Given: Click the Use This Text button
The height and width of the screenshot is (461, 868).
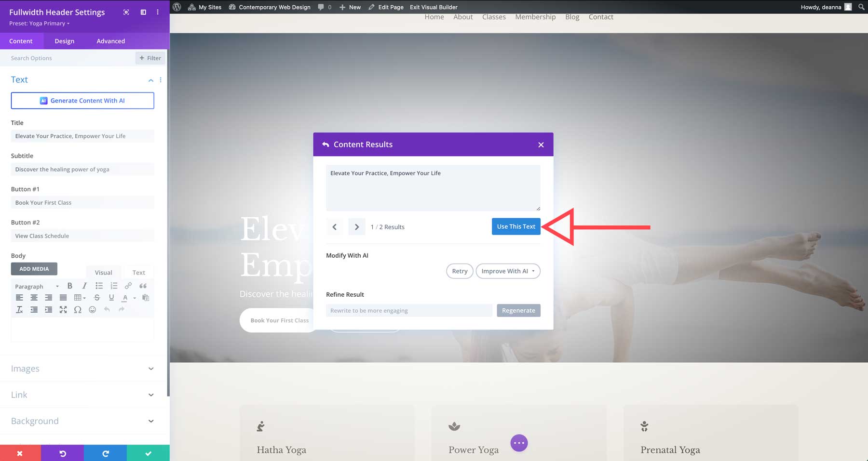Looking at the screenshot, I should (x=515, y=226).
